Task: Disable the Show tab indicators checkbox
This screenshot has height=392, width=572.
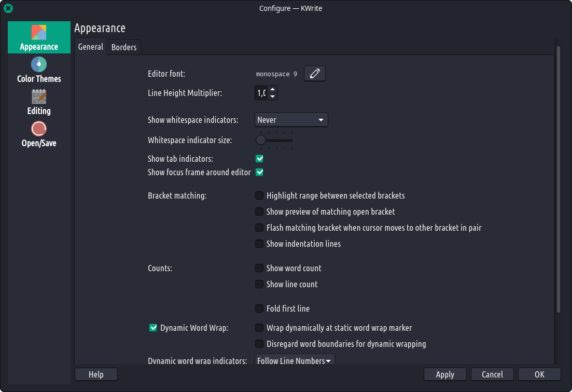Action: click(x=259, y=159)
